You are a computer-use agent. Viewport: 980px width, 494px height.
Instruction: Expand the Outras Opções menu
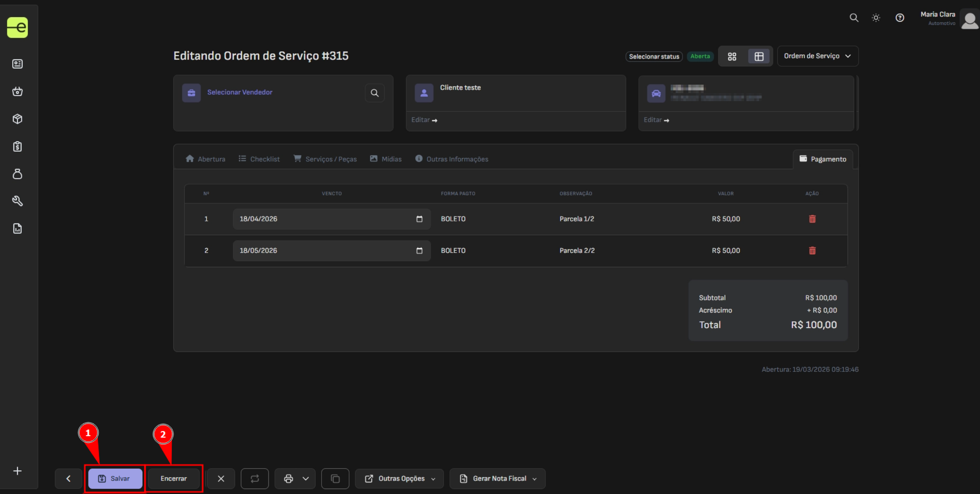[x=400, y=478]
